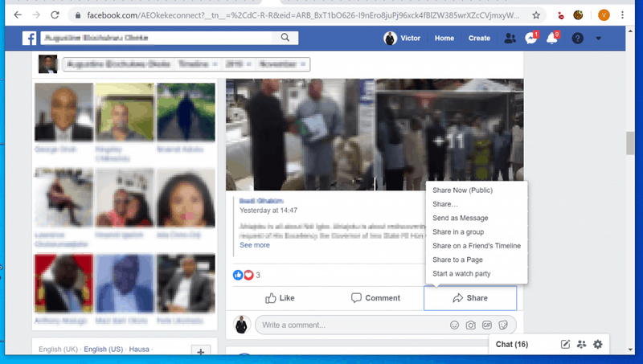Click the profile thumbnail in sticky header
This screenshot has width=643, height=364.
[x=47, y=64]
